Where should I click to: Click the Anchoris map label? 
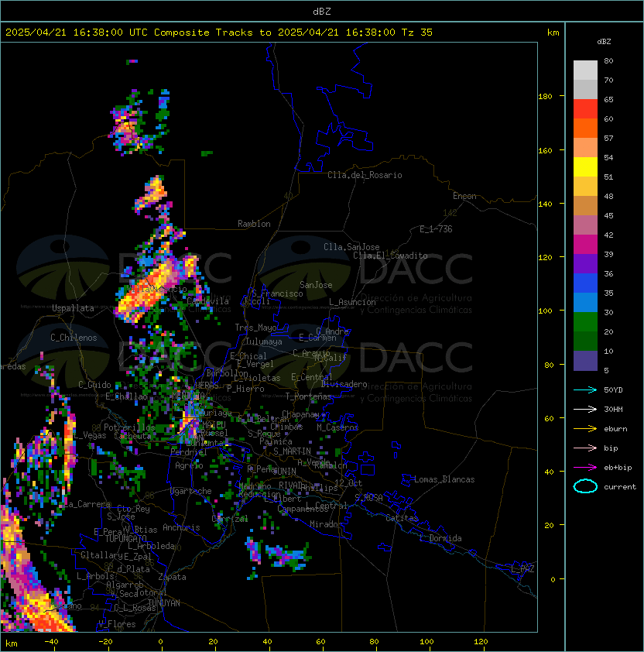click(x=181, y=527)
